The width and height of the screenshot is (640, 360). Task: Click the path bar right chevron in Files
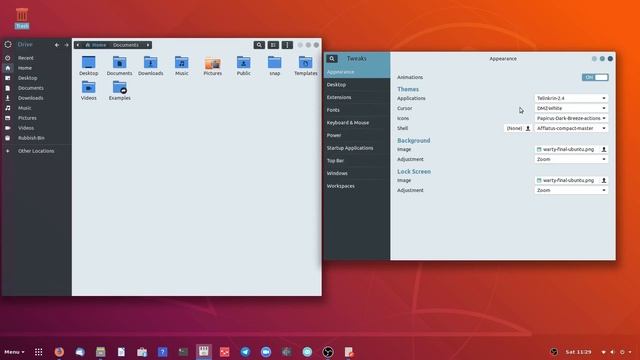148,45
